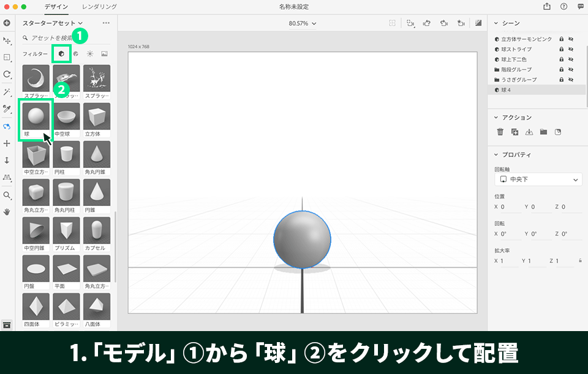Image resolution: width=588 pixels, height=374 pixels.
Task: Delete the selected object via trash icon
Action: click(x=500, y=131)
